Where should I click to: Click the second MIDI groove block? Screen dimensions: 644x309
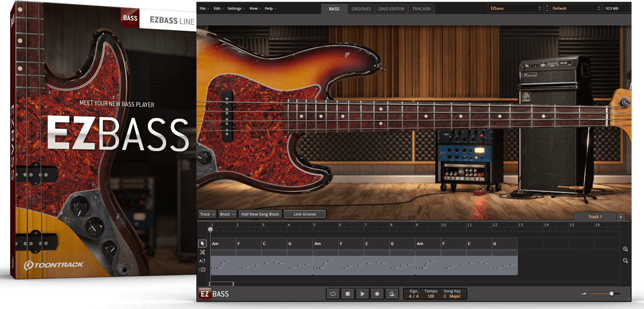pyautogui.click(x=364, y=263)
